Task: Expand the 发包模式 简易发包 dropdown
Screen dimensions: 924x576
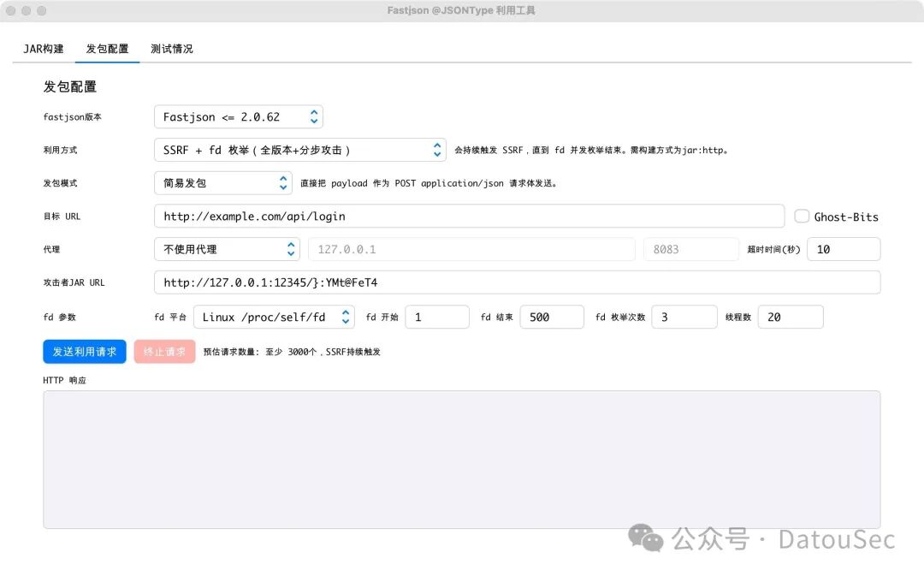Action: pos(223,183)
